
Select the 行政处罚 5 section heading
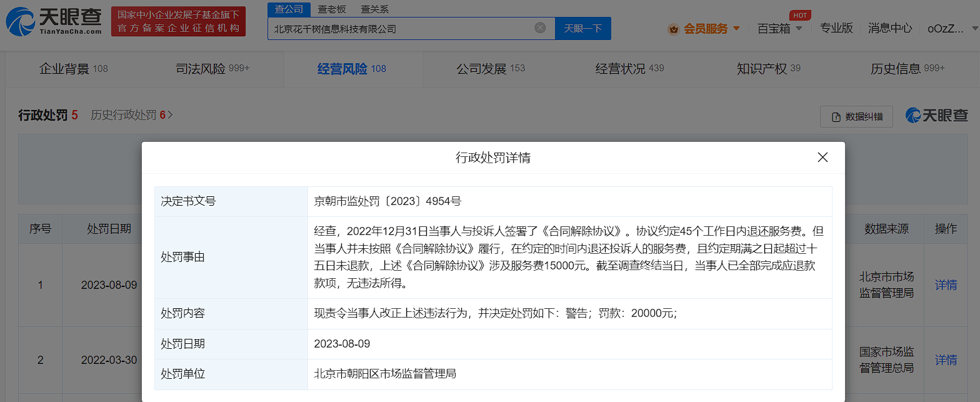click(x=47, y=115)
